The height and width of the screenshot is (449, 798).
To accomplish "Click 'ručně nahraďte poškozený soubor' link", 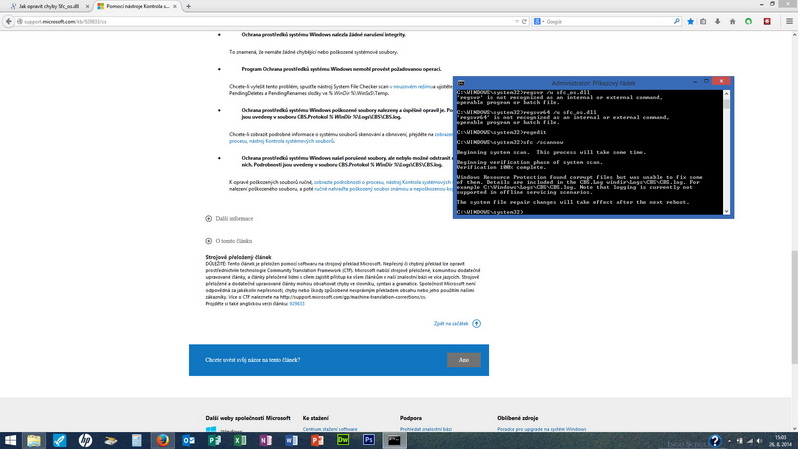I will [x=384, y=189].
